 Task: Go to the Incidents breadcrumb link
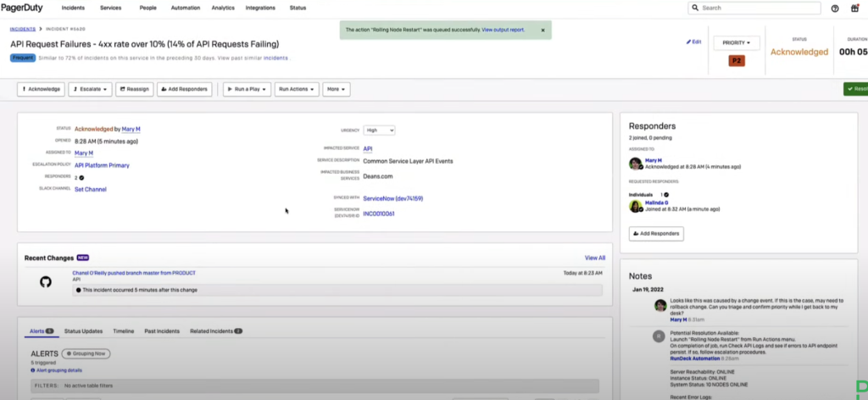pos(23,29)
